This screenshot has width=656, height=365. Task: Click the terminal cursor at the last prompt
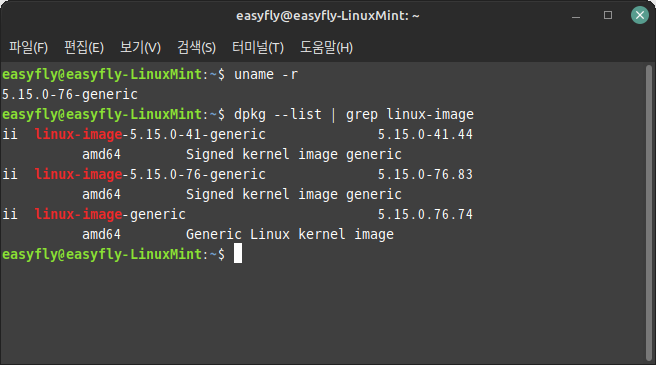tap(238, 254)
